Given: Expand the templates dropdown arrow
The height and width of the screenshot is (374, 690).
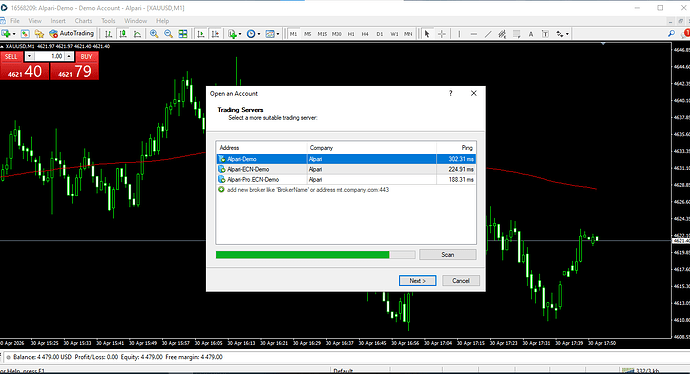Looking at the screenshot, I should click(x=278, y=34).
